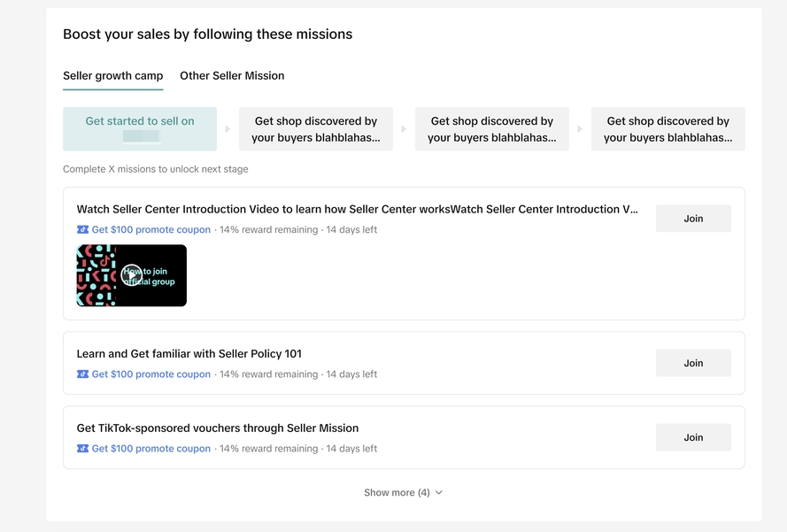
Task: Click coupon icon under Watch Seller Center mission
Action: [83, 230]
